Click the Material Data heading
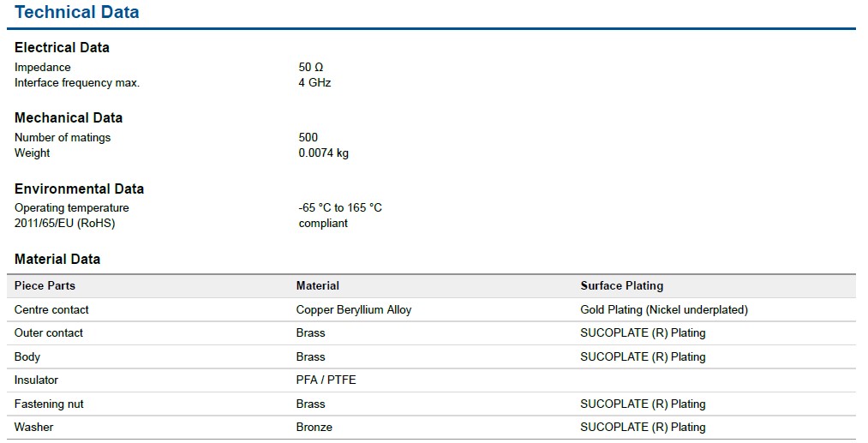 click(x=57, y=259)
